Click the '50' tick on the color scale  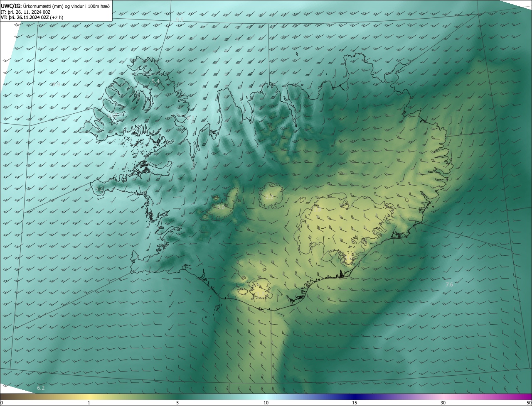click(x=529, y=403)
